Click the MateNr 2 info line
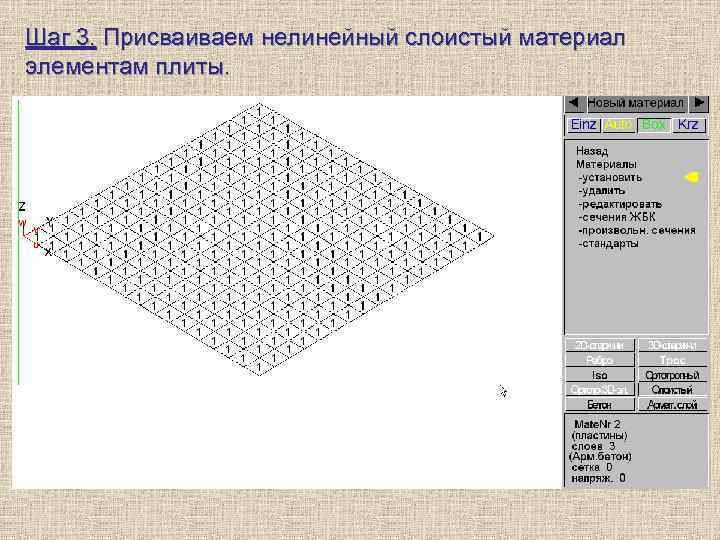Viewport: 720px width, 540px height. pyautogui.click(x=597, y=424)
